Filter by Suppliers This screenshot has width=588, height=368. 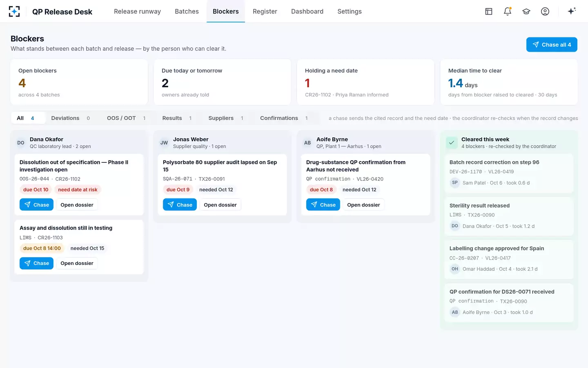point(226,118)
